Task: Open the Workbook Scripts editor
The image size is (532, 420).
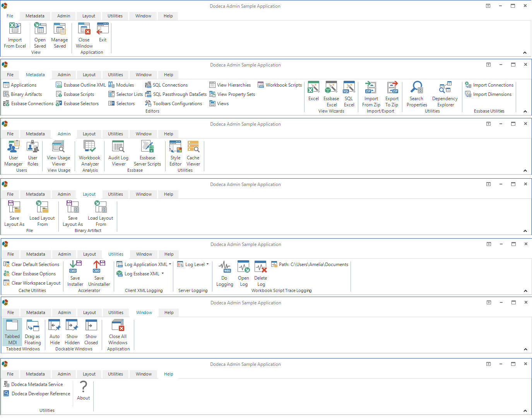Action: click(280, 85)
